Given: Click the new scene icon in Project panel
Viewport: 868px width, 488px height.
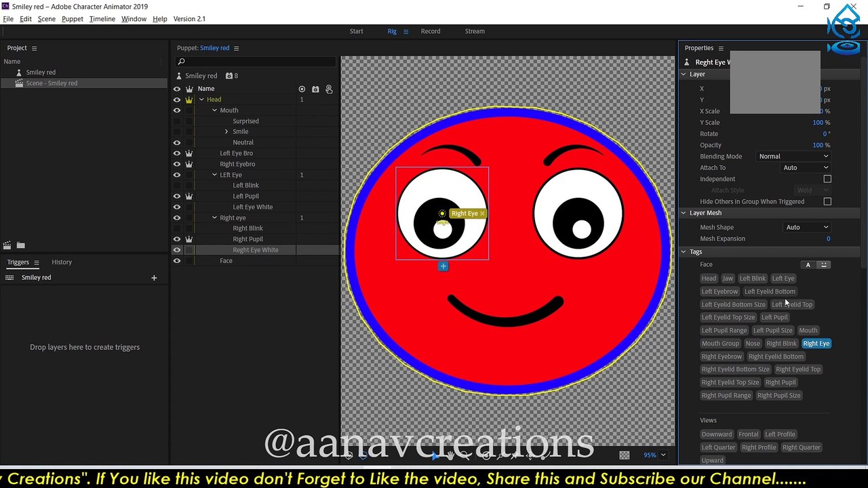Looking at the screenshot, I should click(7, 245).
